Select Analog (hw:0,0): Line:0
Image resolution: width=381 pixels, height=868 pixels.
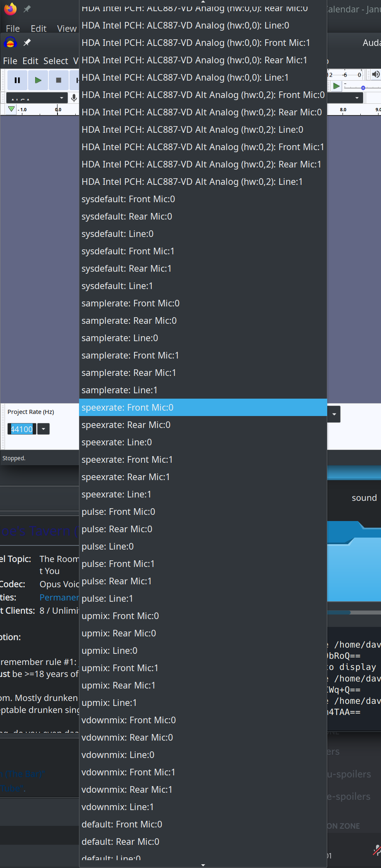click(203, 25)
